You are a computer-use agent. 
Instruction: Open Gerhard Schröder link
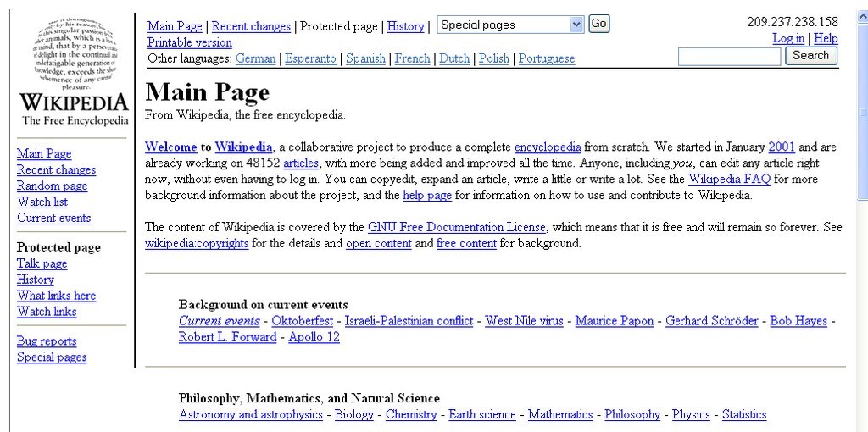[711, 321]
